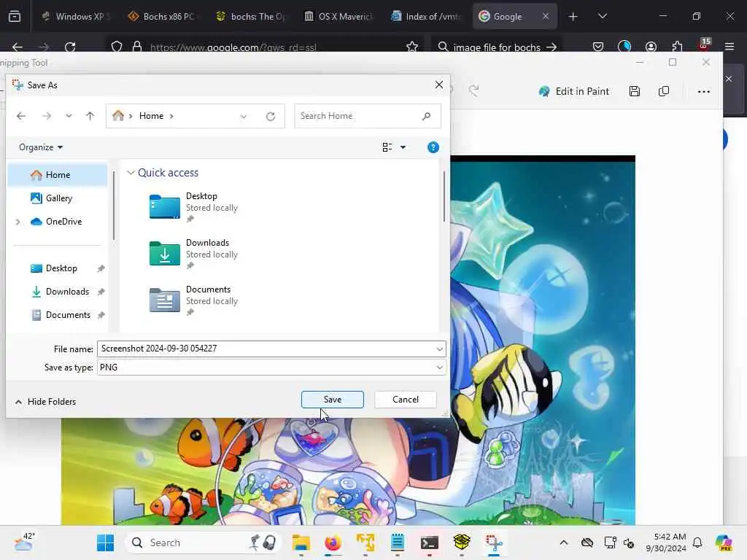Select pinned Desktop in navigation pane
The height and width of the screenshot is (560, 747).
pyautogui.click(x=61, y=268)
